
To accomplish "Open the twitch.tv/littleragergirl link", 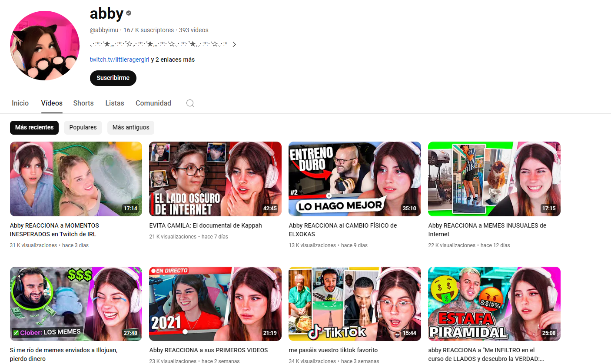I will (x=120, y=60).
